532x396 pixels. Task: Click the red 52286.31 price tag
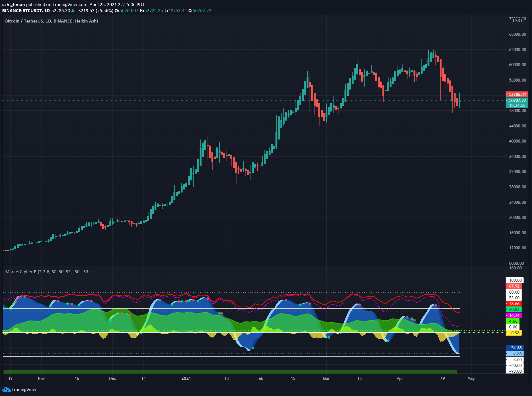tap(517, 94)
